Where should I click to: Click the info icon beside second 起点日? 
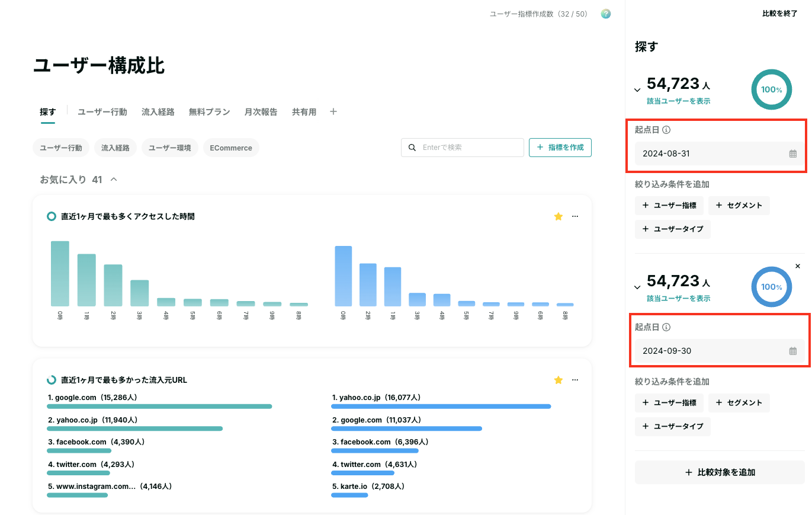[x=666, y=327]
